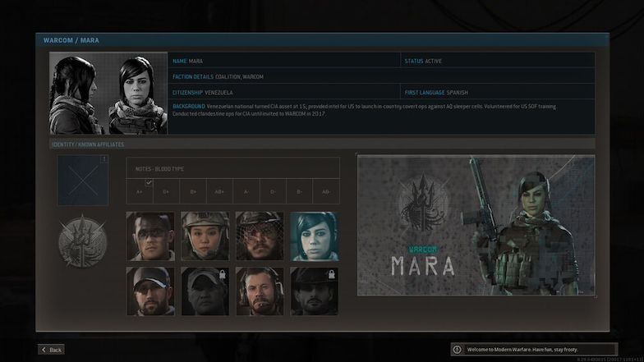The width and height of the screenshot is (644, 362).
Task: Click the FIRST LANGUAGE field showing SPANISH
Action: tap(498, 92)
